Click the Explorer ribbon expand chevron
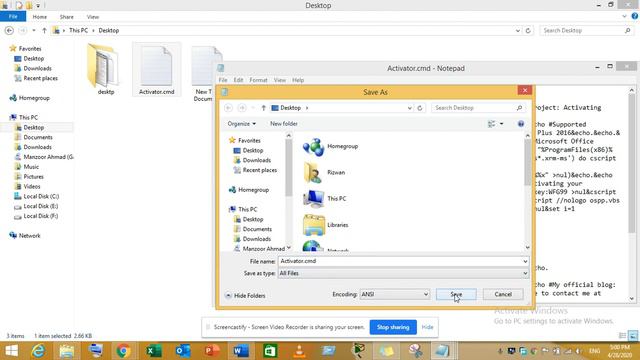Image resolution: width=640 pixels, height=360 pixels. tap(624, 16)
